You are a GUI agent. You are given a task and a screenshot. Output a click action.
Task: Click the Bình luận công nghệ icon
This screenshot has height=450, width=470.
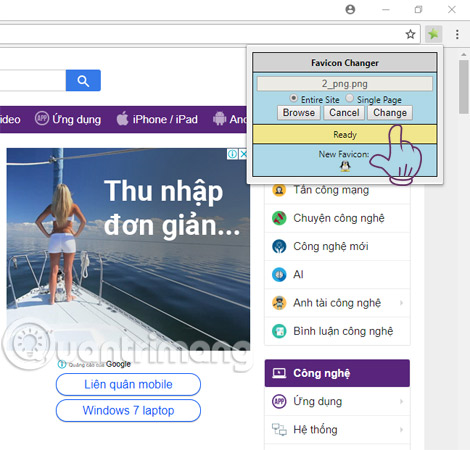(x=279, y=331)
